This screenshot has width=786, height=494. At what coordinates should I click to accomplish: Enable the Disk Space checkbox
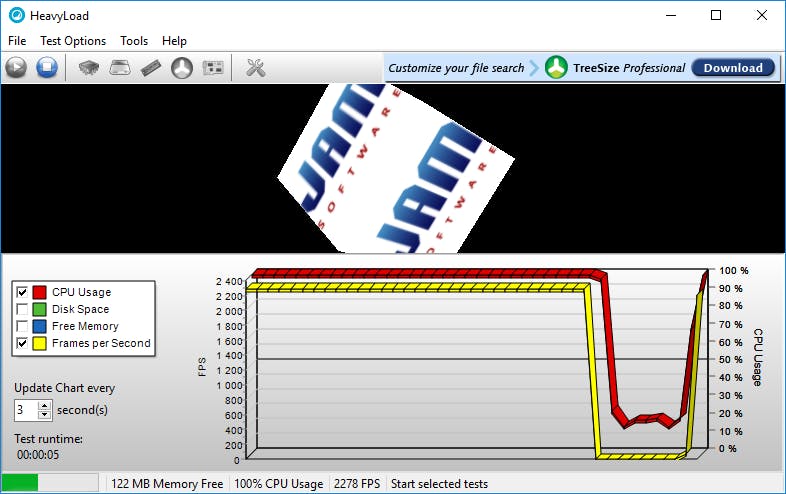click(x=22, y=309)
